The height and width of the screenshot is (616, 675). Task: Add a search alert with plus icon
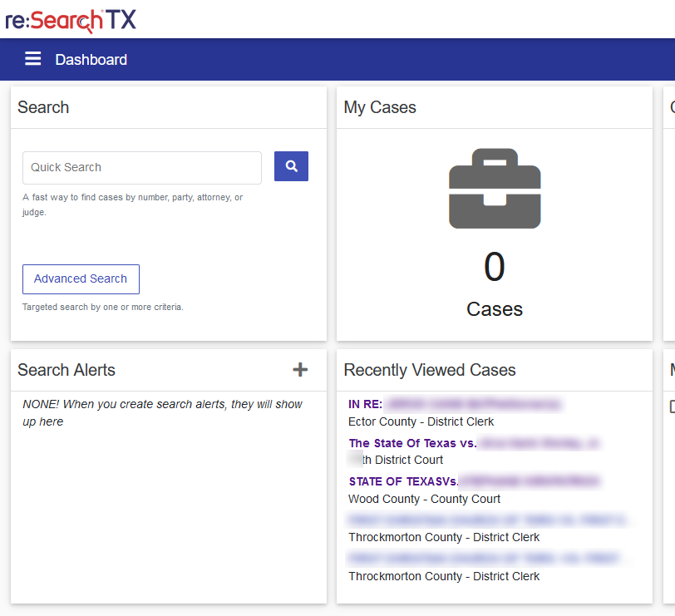coord(300,370)
